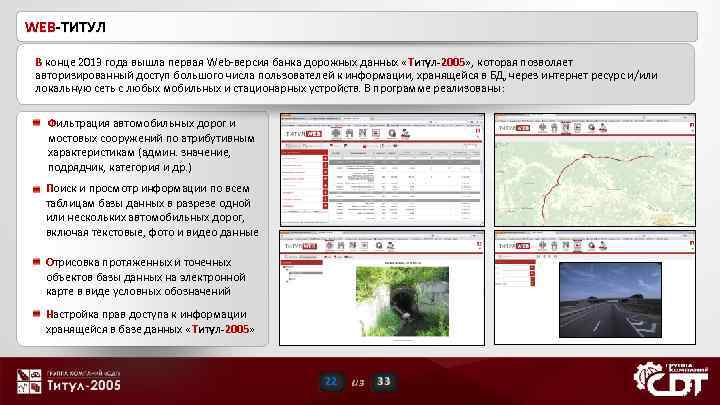Click user account icon in map-view screenshot
Image resolution: width=720 pixels, height=405 pixels.
[603, 128]
